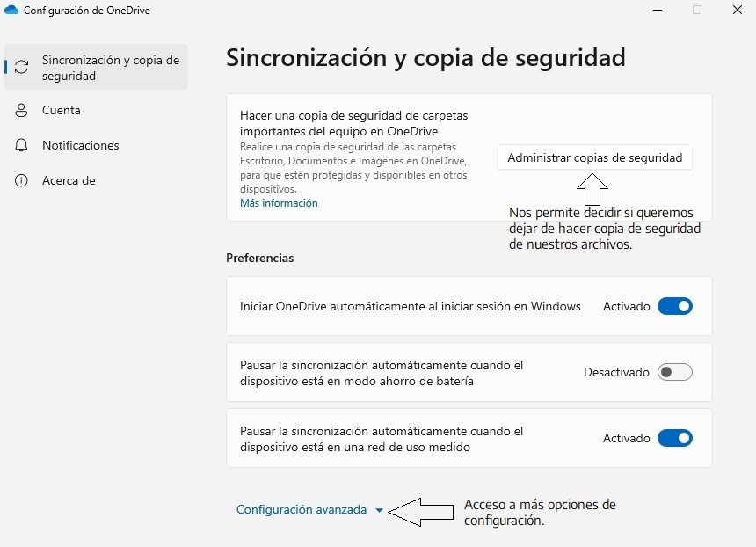
Task: Click the Configuración avanzada dropdown arrow
Action: pyautogui.click(x=380, y=510)
